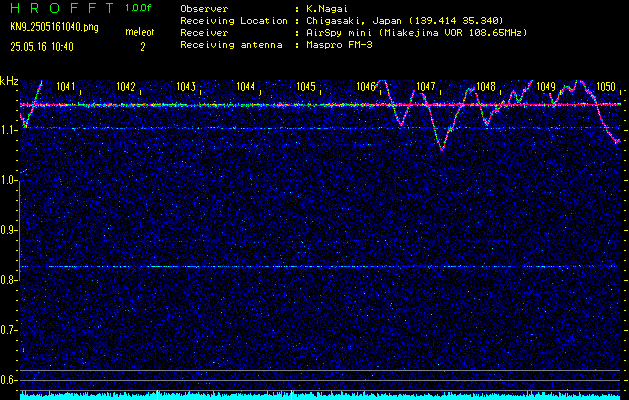Select the location Chigasaki, Japan coordinates text

tap(405, 21)
